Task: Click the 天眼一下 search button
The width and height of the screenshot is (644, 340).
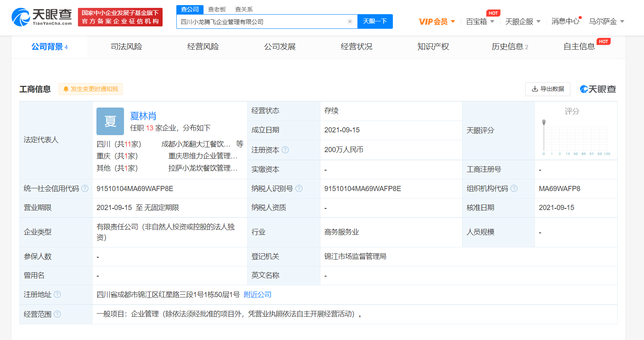Action: click(375, 21)
